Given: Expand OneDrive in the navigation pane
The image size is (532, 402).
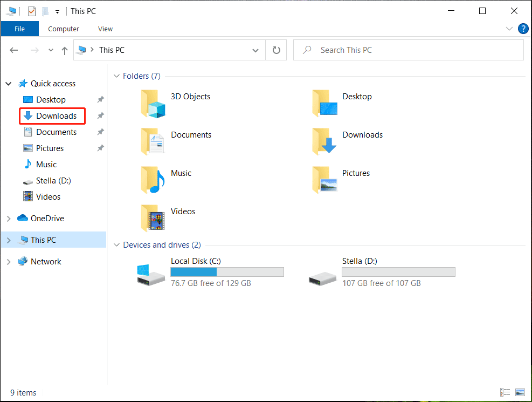Looking at the screenshot, I should click(8, 218).
